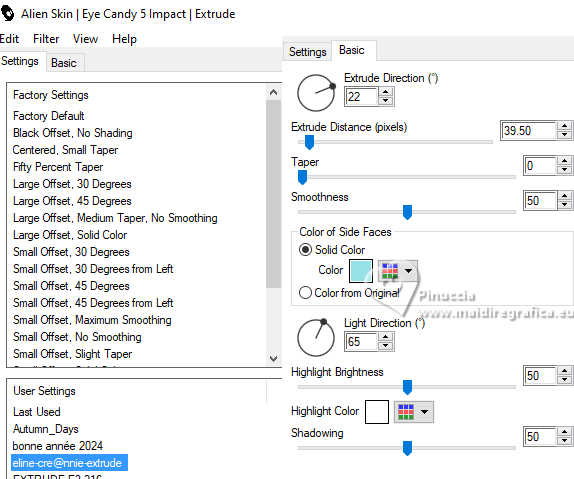Increase Smoothness with the up arrow
This screenshot has height=479, width=574.
pos(564,196)
